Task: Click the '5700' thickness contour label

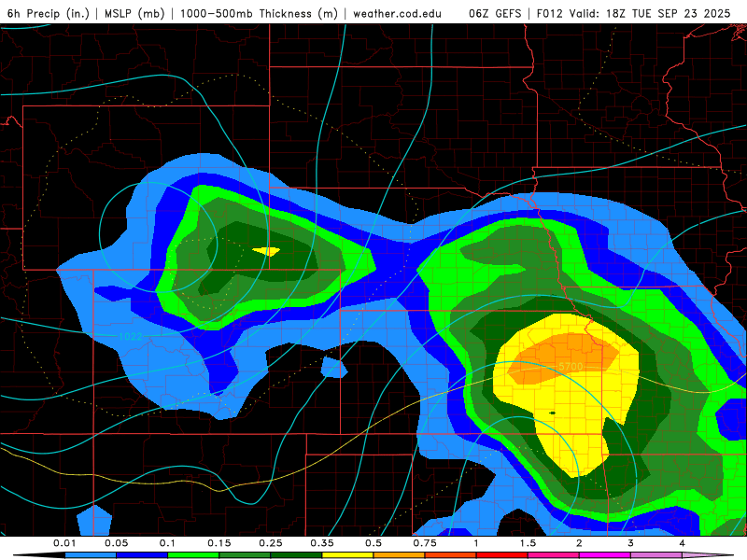Action: pyautogui.click(x=571, y=366)
